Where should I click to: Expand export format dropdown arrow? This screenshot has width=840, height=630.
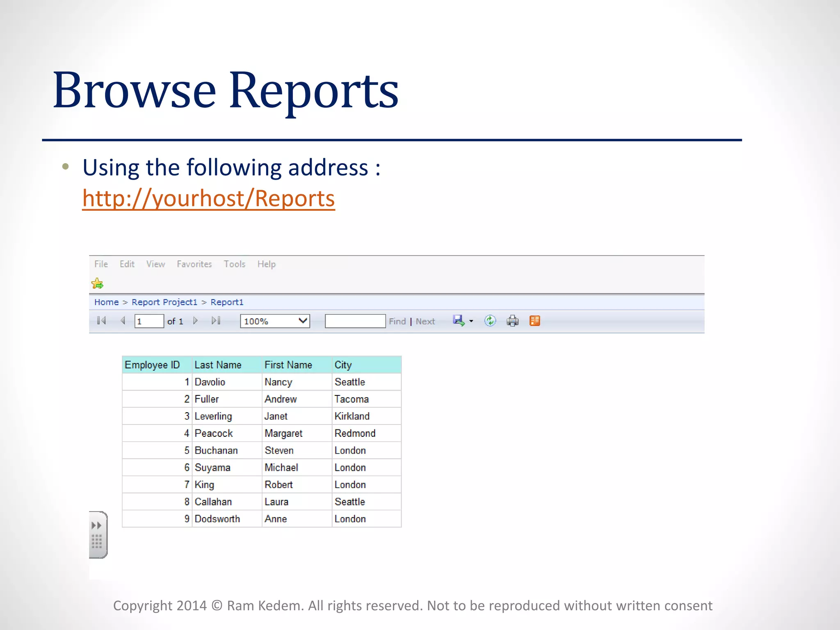pos(471,321)
